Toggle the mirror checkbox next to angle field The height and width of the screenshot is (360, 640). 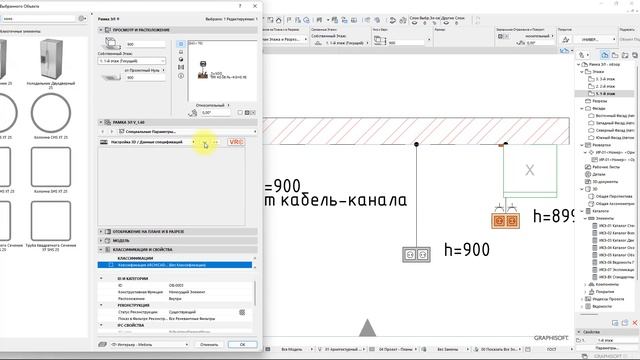tap(240, 113)
